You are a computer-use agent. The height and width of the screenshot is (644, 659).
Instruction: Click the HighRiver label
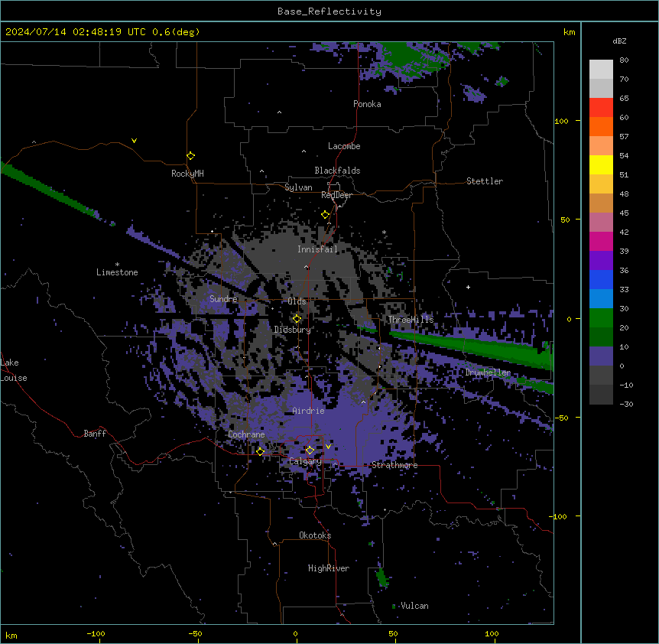pos(329,568)
